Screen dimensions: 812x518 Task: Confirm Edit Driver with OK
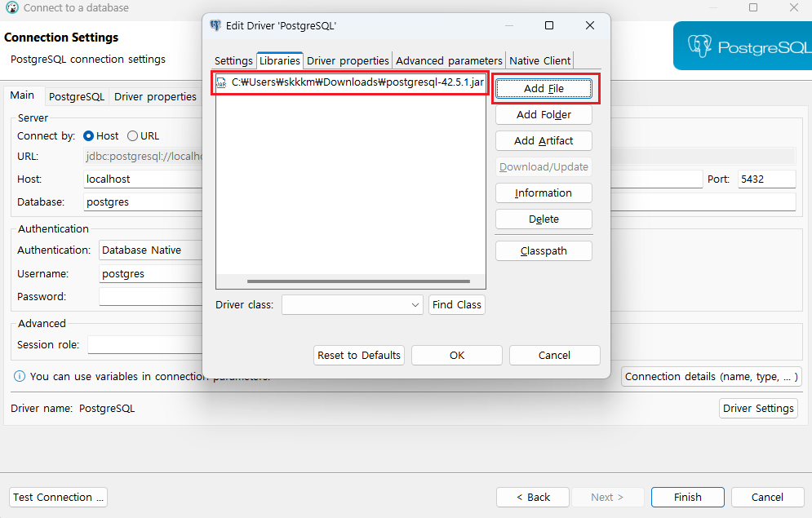(x=457, y=356)
